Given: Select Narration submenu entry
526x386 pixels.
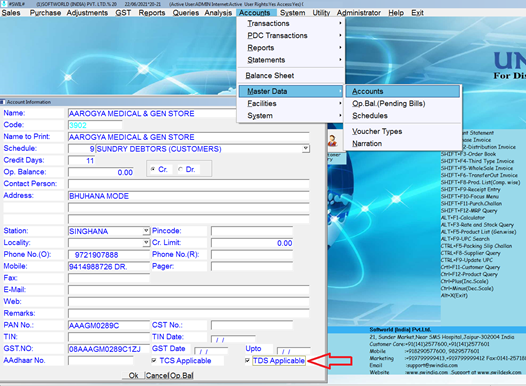Looking at the screenshot, I should pos(403,143).
